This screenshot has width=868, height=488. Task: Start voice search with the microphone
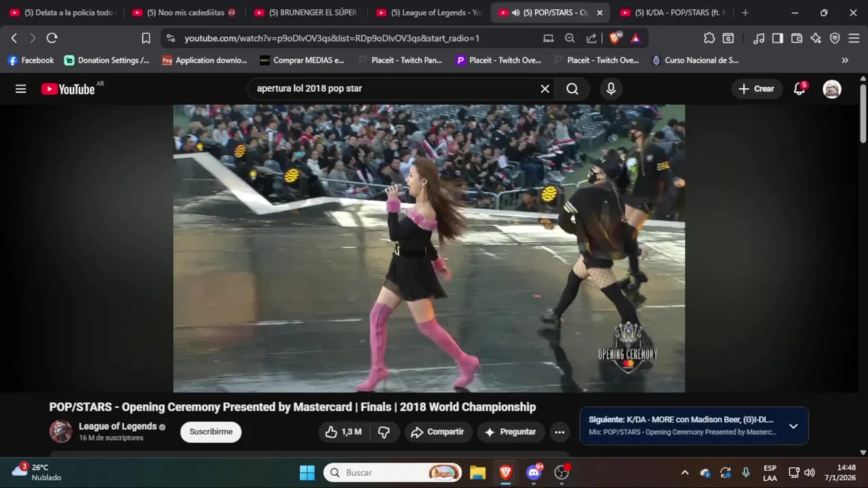click(x=611, y=89)
